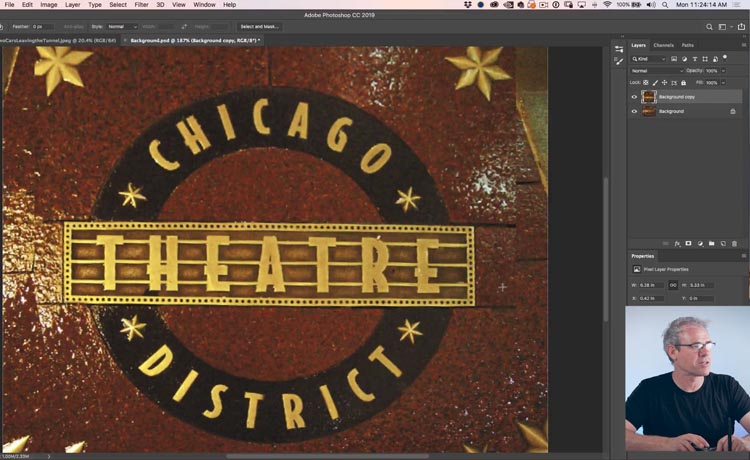Click the lock position icon in Layers
Screen dimensions: 750x460
click(x=665, y=82)
